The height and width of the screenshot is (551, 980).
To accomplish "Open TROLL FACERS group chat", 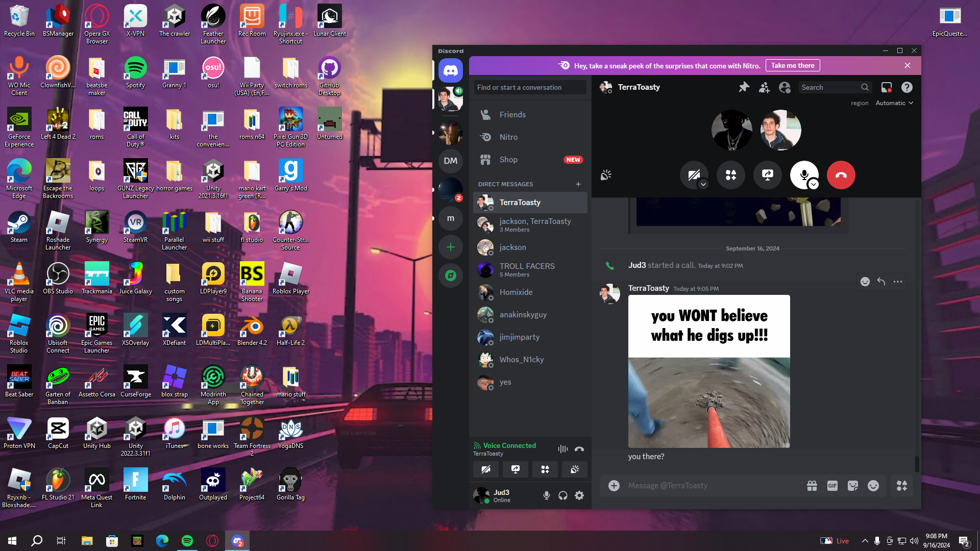I will pyautogui.click(x=530, y=270).
